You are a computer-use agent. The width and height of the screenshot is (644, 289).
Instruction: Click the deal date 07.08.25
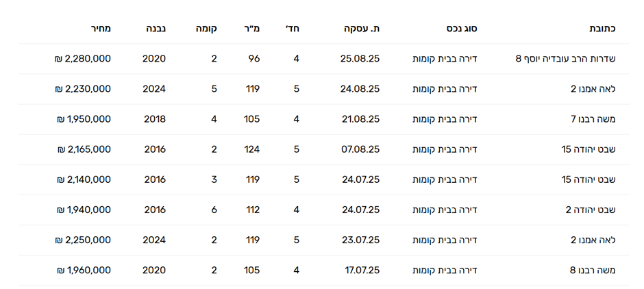click(x=360, y=149)
